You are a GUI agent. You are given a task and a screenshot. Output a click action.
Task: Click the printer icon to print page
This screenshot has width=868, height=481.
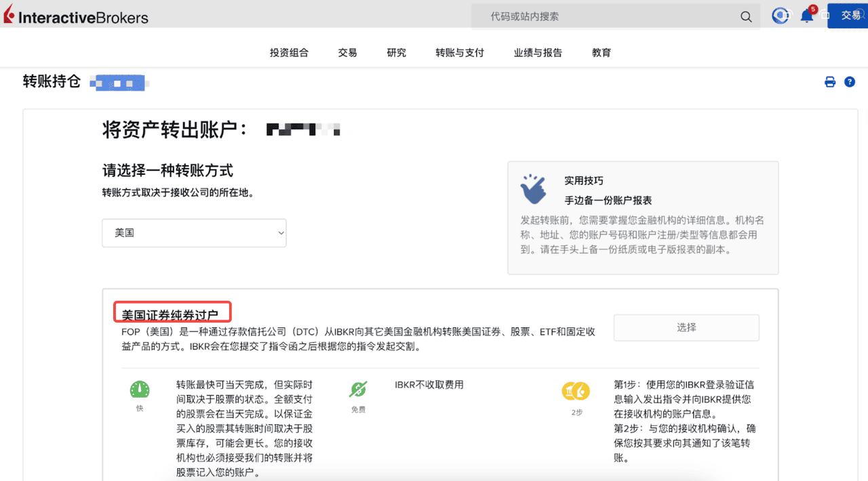[830, 82]
